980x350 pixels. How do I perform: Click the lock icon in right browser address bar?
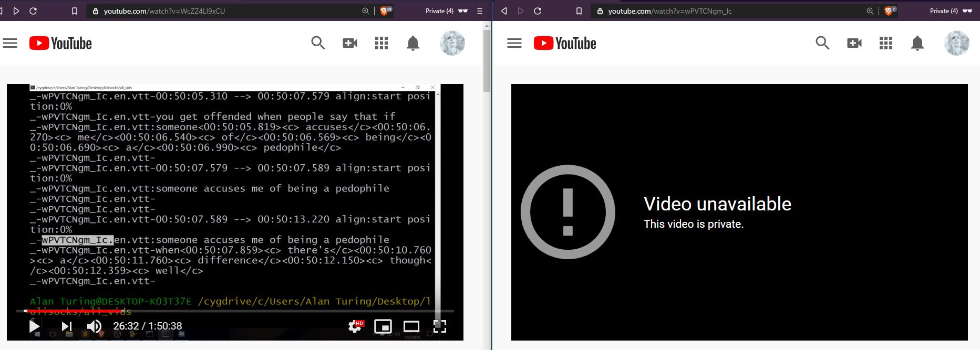click(600, 11)
